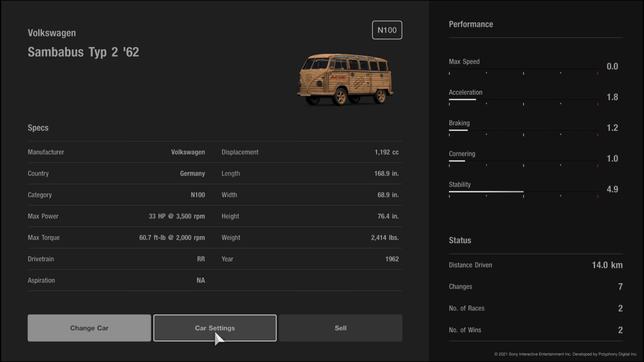Click the Width value '68.9 in.'
This screenshot has height=362, width=644.
(x=388, y=195)
